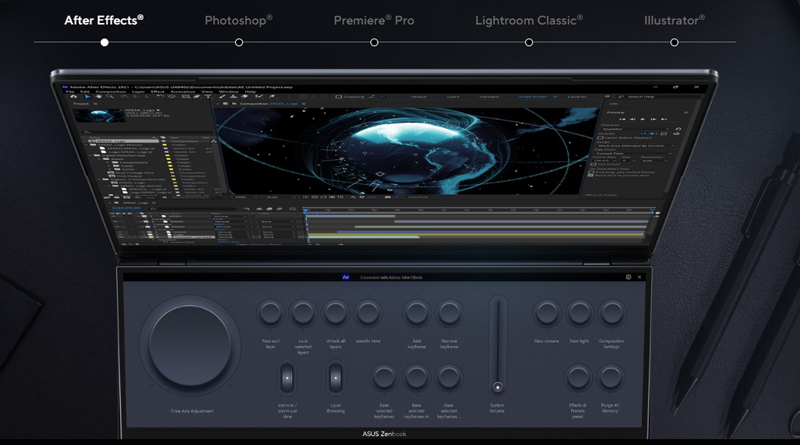
Task: Click the Time Axis Adjustment dial
Action: point(190,347)
